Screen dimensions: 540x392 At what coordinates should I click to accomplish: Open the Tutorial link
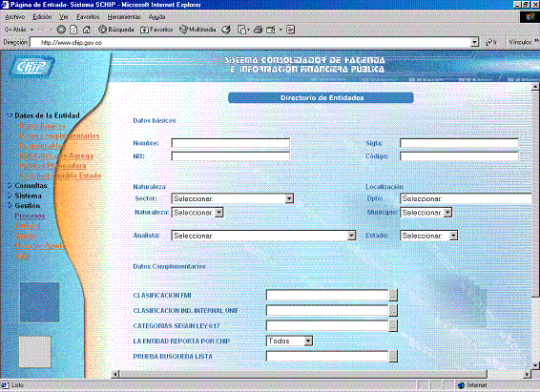28,226
